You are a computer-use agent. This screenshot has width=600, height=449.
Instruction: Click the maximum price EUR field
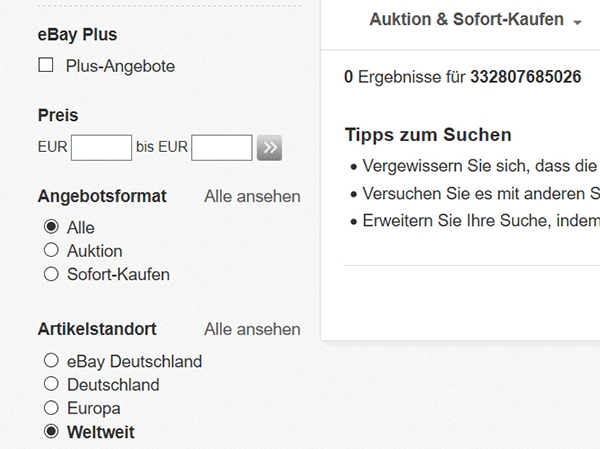[x=221, y=148]
